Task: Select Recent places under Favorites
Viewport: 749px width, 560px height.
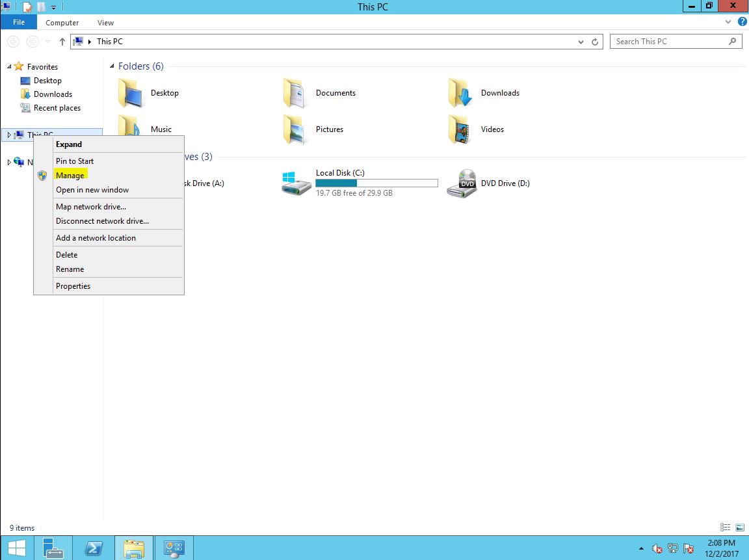Action: coord(57,108)
